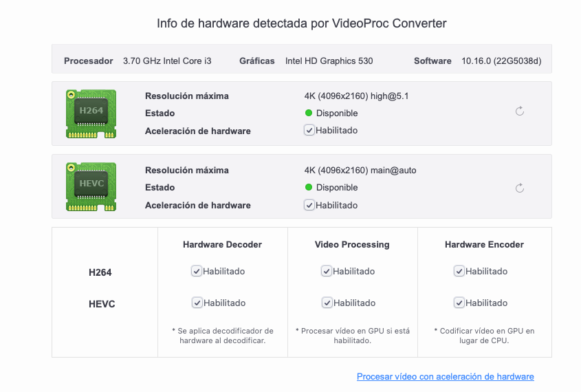
Task: Select processor value 3.70 GHz Intel Core i3
Action: point(167,61)
